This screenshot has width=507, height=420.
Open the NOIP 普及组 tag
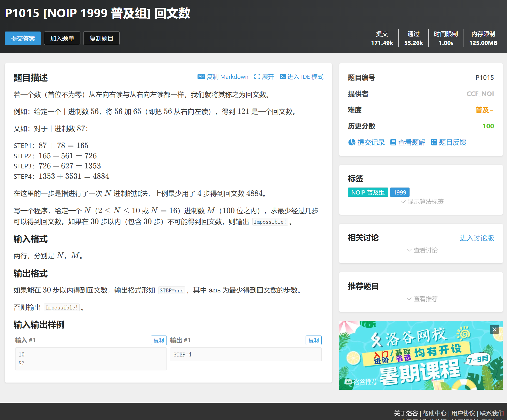point(368,192)
